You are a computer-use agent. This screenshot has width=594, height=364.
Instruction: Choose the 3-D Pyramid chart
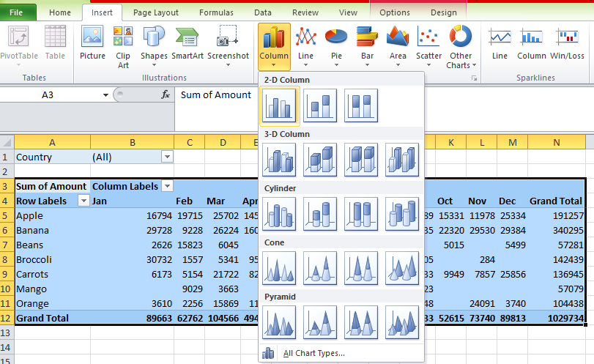(402, 322)
